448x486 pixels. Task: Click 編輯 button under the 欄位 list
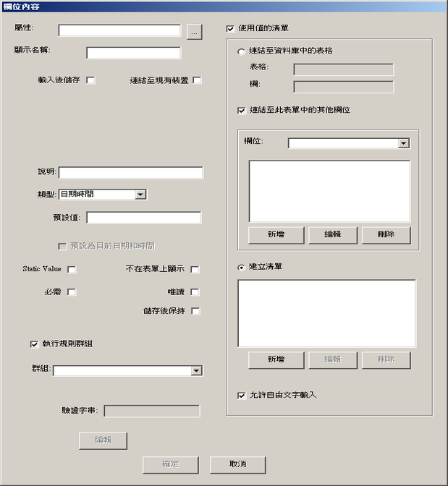(x=333, y=235)
